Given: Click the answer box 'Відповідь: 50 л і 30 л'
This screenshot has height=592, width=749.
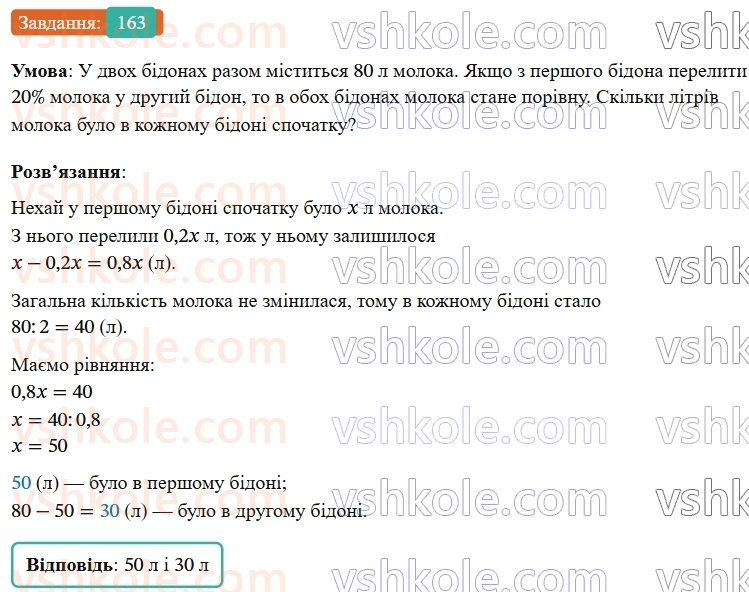Looking at the screenshot, I should [117, 565].
